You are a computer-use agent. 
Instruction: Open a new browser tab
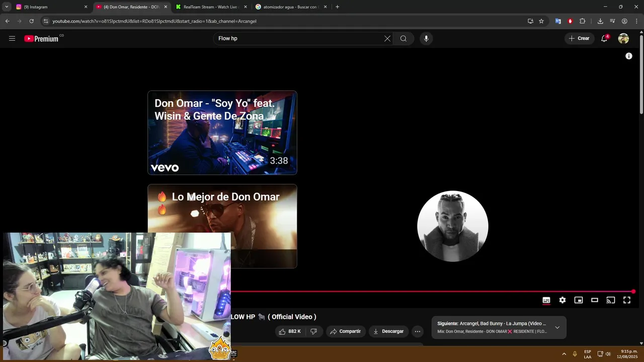(x=337, y=7)
